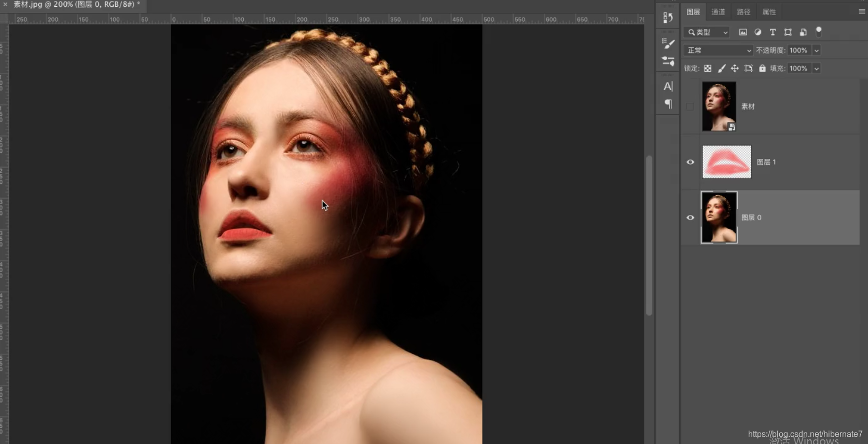Viewport: 868px width, 444px height.
Task: Click the 不透明度 100% value field
Action: 800,50
